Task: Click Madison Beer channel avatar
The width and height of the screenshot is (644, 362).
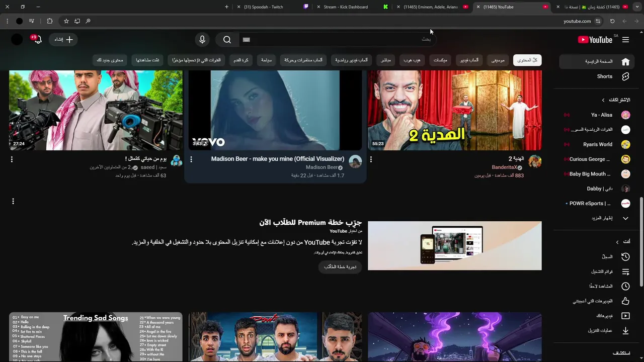Action: [x=355, y=161]
